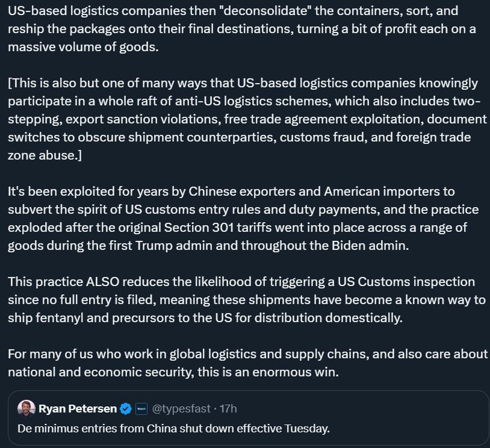Click the paragraph starting with US-based logistics companies
The image size is (490, 448).
tap(242, 29)
